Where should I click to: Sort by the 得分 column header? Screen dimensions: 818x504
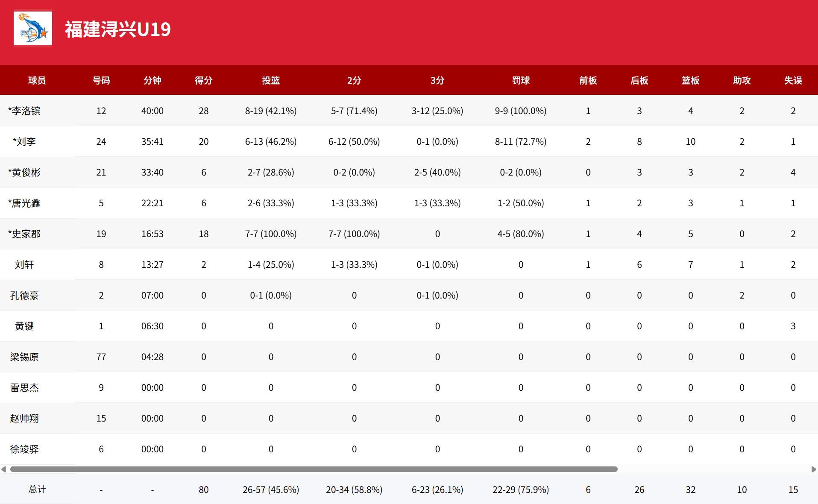(x=204, y=80)
